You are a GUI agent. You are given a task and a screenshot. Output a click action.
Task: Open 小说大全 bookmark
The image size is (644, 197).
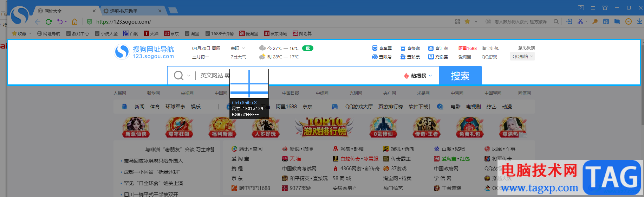(x=106, y=33)
